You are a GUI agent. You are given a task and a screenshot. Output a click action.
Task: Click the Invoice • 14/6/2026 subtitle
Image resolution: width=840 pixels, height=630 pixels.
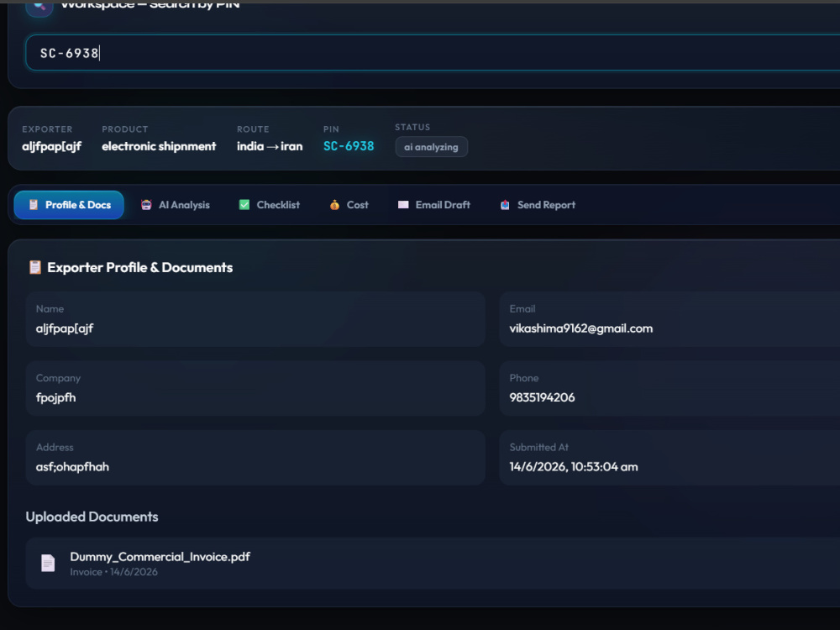113,572
